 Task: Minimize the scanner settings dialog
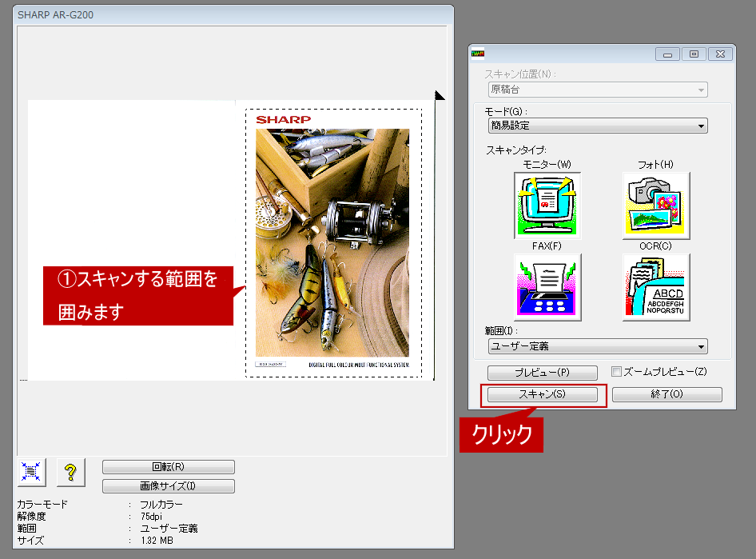click(668, 54)
